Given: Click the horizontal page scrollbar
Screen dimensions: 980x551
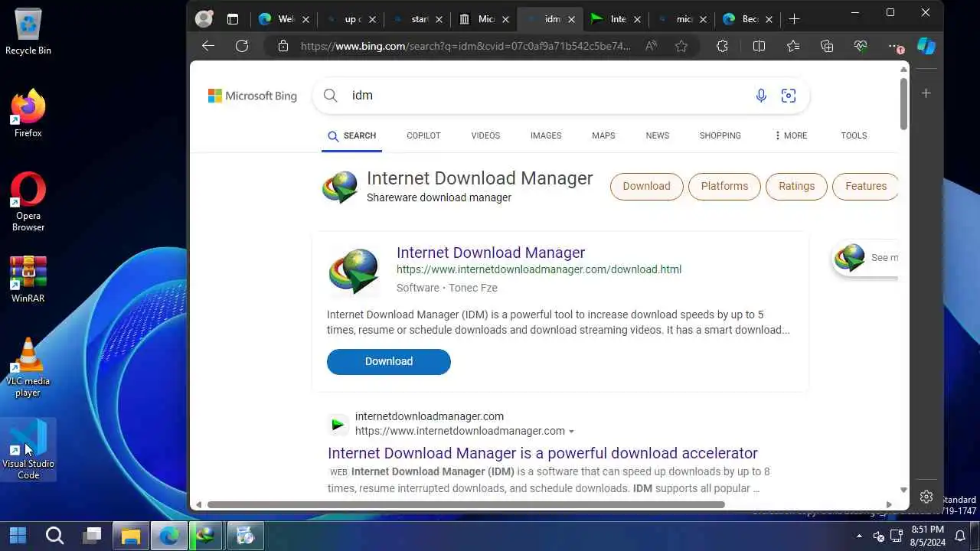Looking at the screenshot, I should (465, 504).
